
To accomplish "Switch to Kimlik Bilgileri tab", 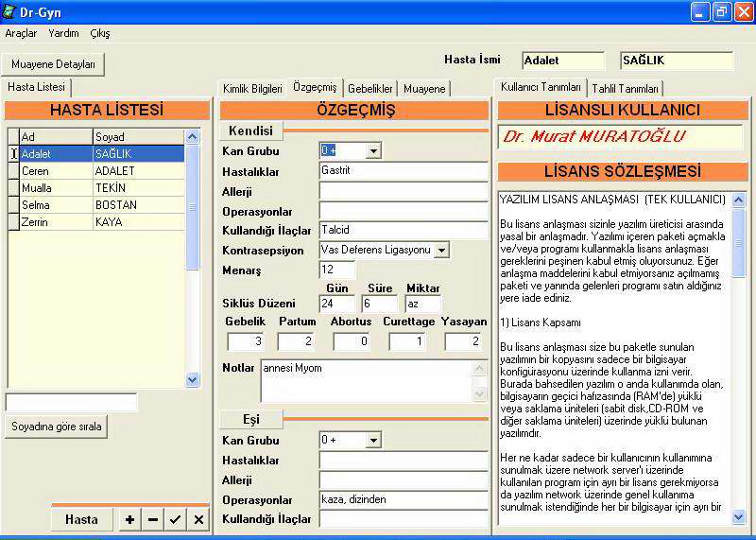I will tap(252, 88).
